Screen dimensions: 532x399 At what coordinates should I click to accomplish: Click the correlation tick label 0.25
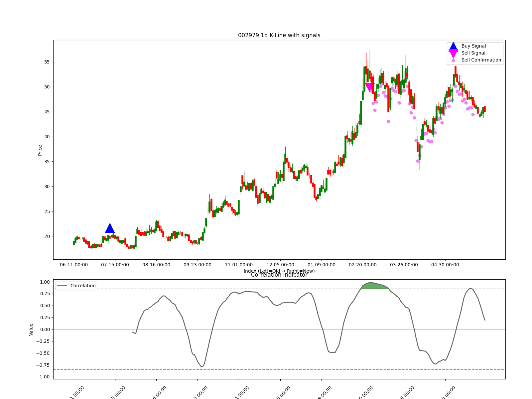45,318
